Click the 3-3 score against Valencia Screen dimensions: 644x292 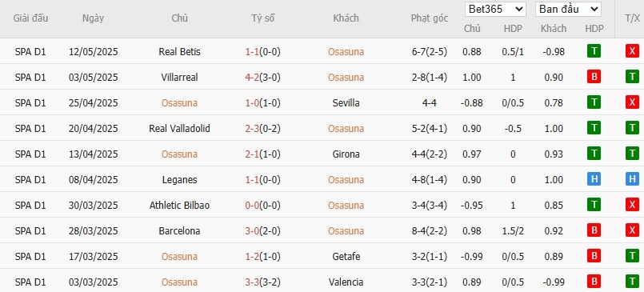[252, 282]
